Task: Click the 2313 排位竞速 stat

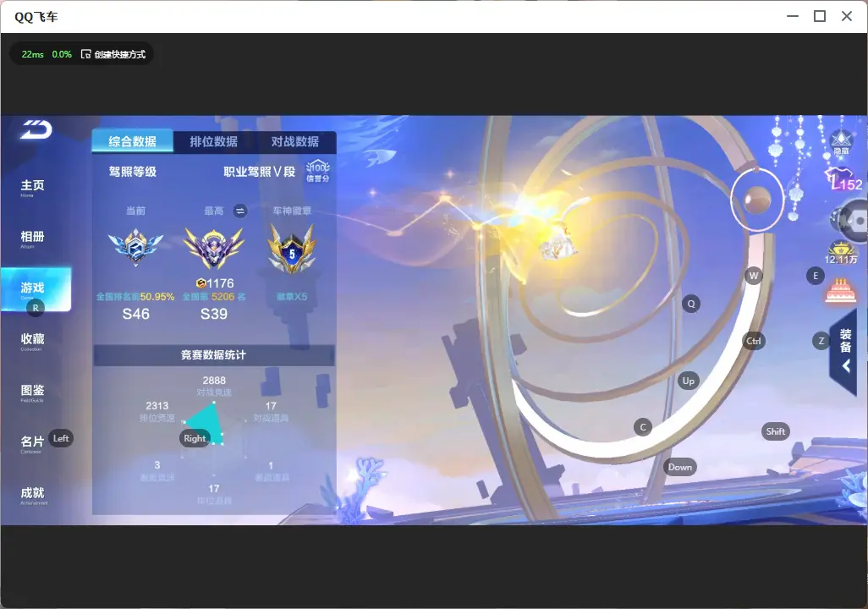Action: click(x=157, y=411)
